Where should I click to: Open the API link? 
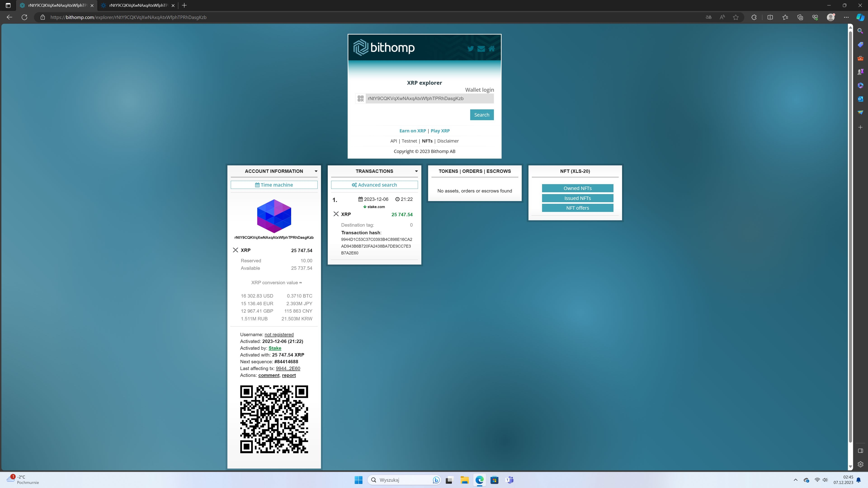(394, 141)
